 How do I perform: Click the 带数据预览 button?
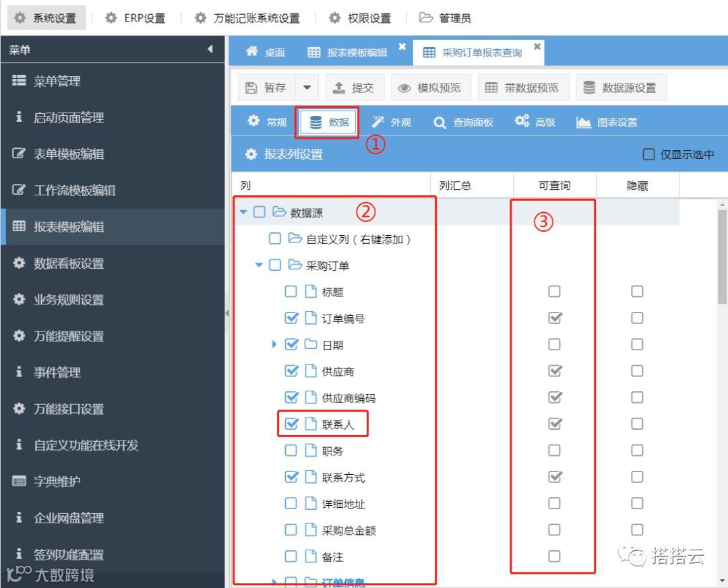tap(523, 88)
